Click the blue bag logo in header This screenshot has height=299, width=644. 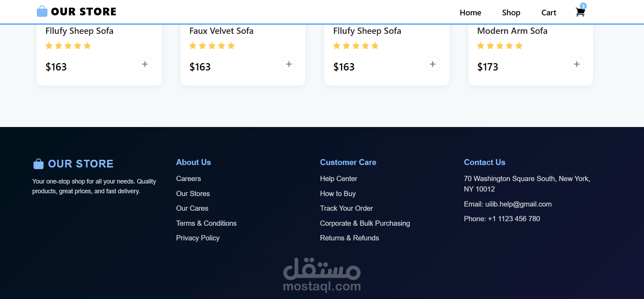[42, 12]
